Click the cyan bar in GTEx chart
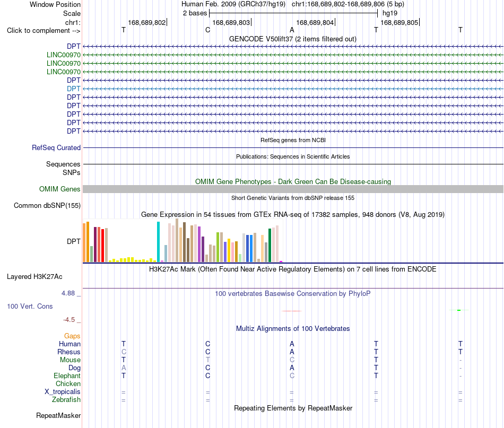Image resolution: width=504 pixels, height=428 pixels. click(158, 242)
